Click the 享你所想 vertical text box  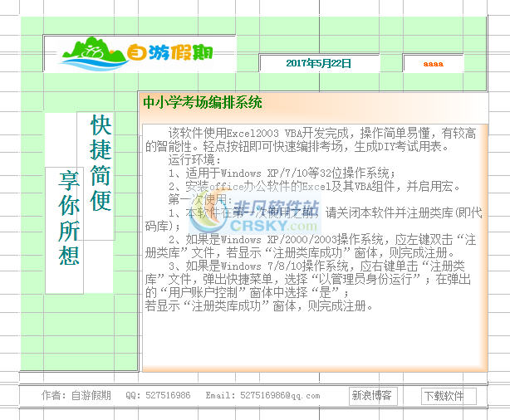(x=68, y=217)
